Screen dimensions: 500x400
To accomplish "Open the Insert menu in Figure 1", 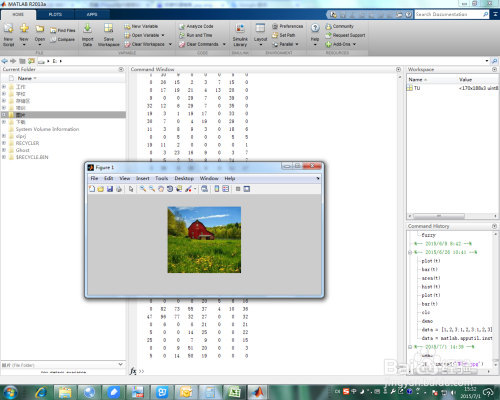I will tap(143, 178).
